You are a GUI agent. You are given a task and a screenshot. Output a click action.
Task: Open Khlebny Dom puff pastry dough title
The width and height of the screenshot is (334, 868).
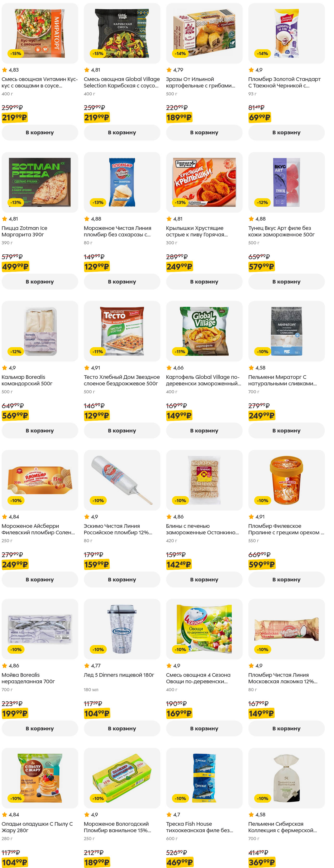tap(121, 380)
